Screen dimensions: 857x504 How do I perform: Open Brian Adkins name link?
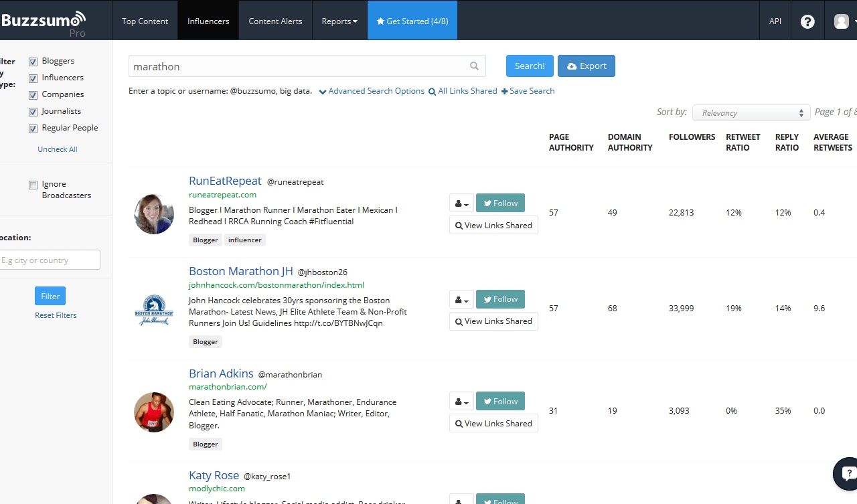click(x=221, y=373)
